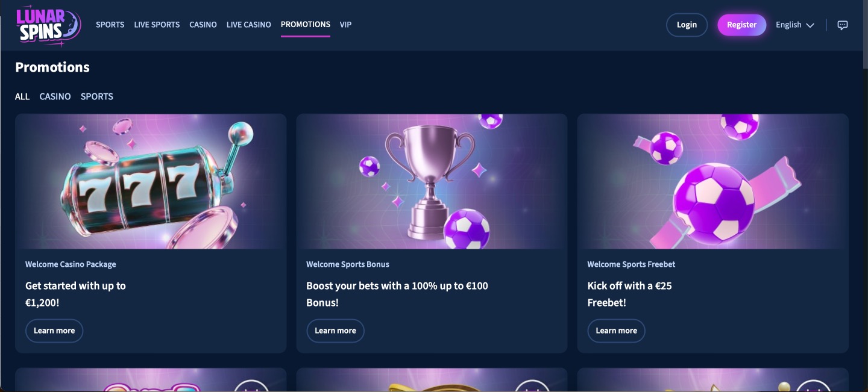The height and width of the screenshot is (392, 868).
Task: Open the live chat icon
Action: (843, 25)
